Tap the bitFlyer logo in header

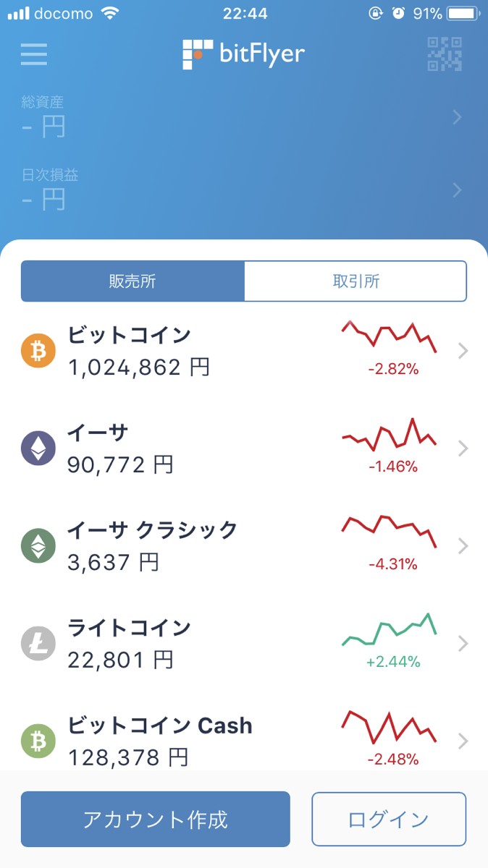coord(243,54)
